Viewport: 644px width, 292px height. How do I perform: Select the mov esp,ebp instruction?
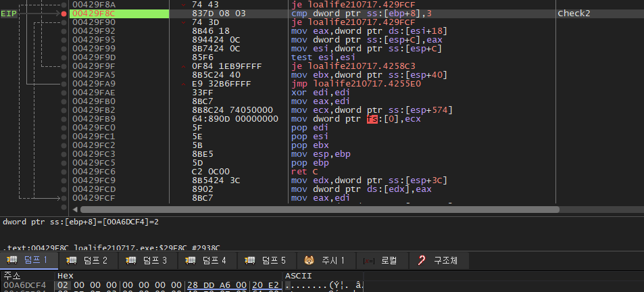point(321,154)
